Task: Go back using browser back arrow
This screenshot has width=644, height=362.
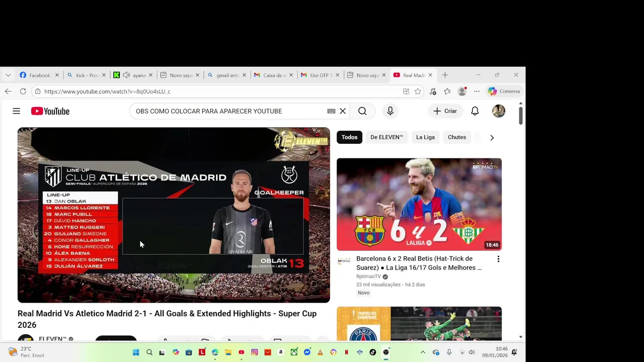Action: [x=8, y=91]
